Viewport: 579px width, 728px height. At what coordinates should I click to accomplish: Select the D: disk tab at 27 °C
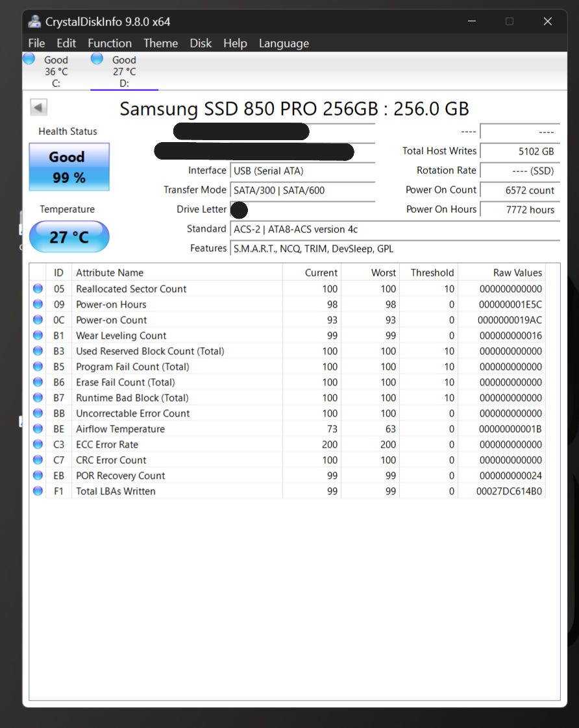click(x=124, y=71)
